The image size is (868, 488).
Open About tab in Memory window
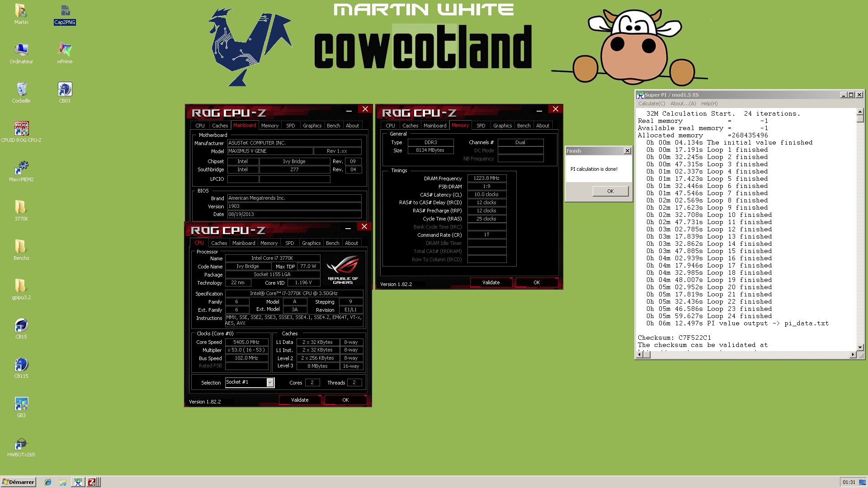click(543, 126)
